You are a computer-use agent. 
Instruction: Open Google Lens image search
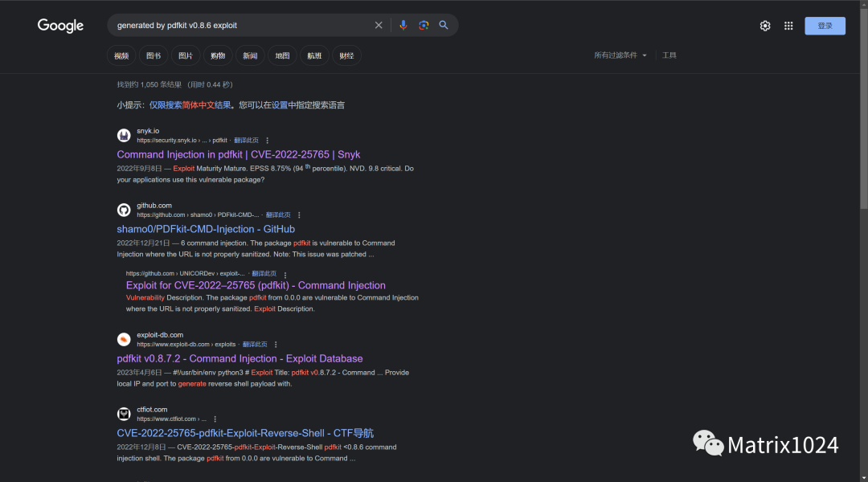coord(424,26)
